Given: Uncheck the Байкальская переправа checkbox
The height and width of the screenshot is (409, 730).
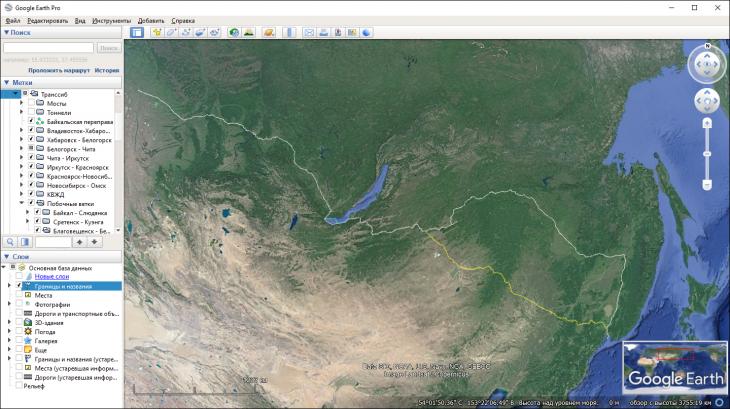Looking at the screenshot, I should click(31, 121).
